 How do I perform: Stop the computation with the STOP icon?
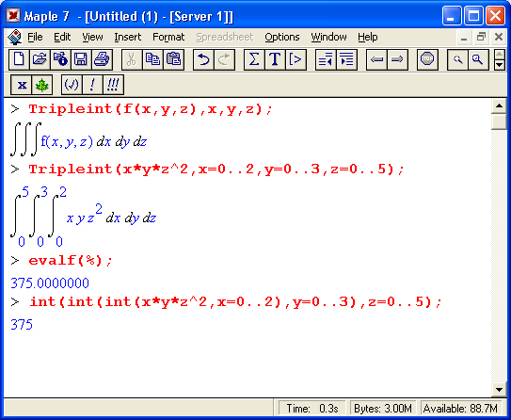pyautogui.click(x=427, y=59)
